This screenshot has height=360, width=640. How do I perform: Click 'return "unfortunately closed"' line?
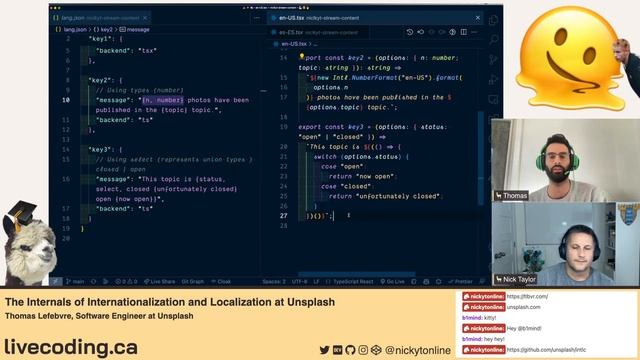[386, 196]
